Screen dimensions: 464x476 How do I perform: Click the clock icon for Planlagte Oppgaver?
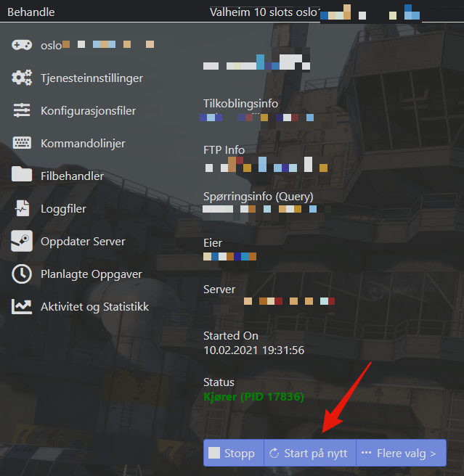tap(22, 274)
